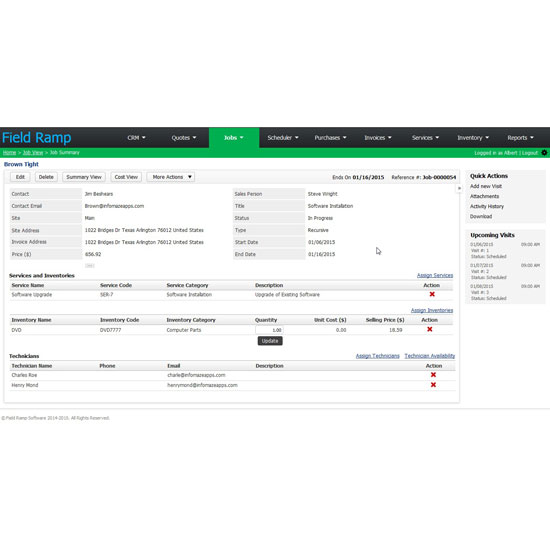Click the Update quantity button
The height and width of the screenshot is (550, 550).
(x=270, y=341)
